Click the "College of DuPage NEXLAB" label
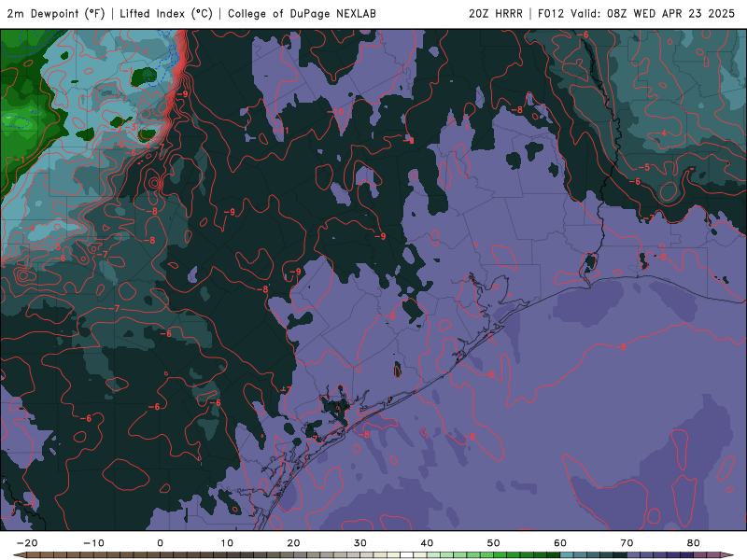Image resolution: width=747 pixels, height=560 pixels. (302, 14)
